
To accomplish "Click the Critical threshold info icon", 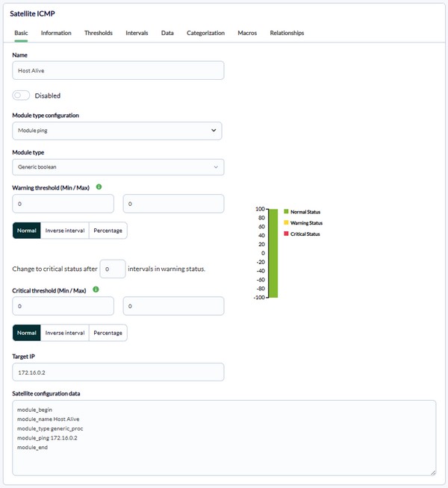I will (x=96, y=290).
